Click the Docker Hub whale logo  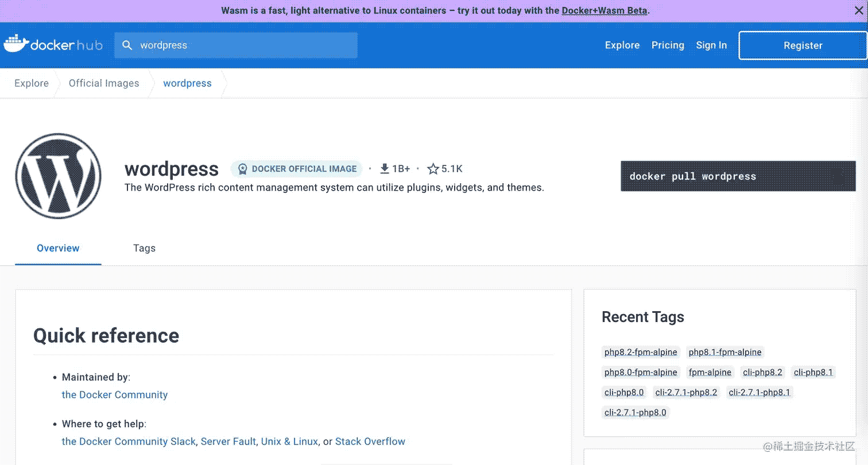pyautogui.click(x=16, y=44)
